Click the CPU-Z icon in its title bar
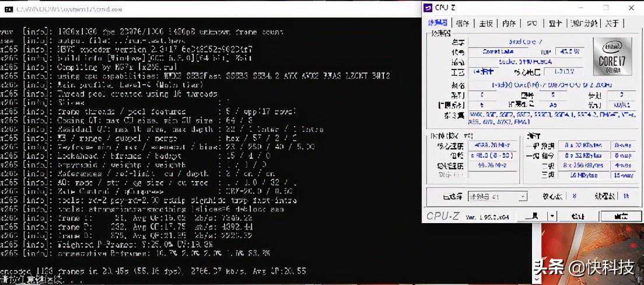This screenshot has width=644, height=285. pyautogui.click(x=429, y=8)
